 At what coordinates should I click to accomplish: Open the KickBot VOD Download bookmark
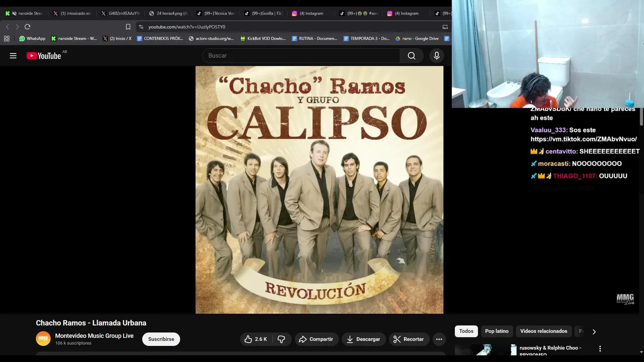point(263,38)
